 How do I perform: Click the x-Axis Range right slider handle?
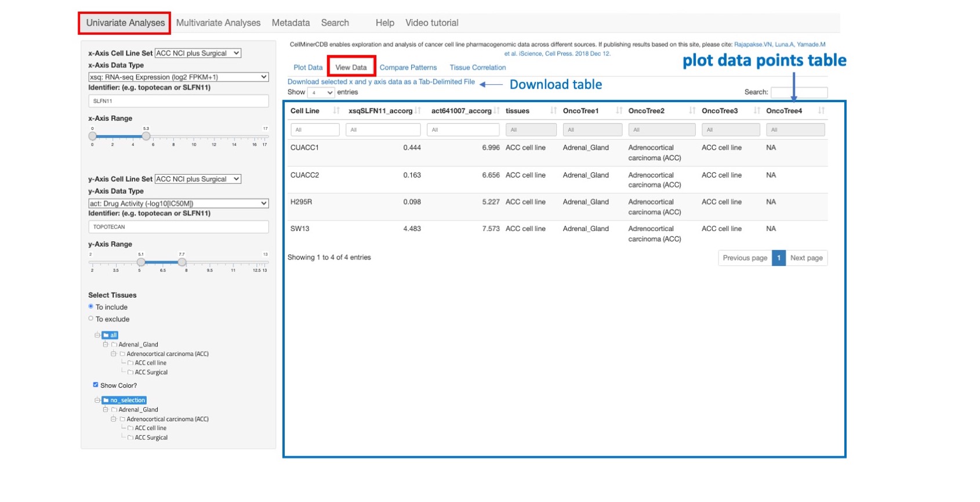[146, 136]
